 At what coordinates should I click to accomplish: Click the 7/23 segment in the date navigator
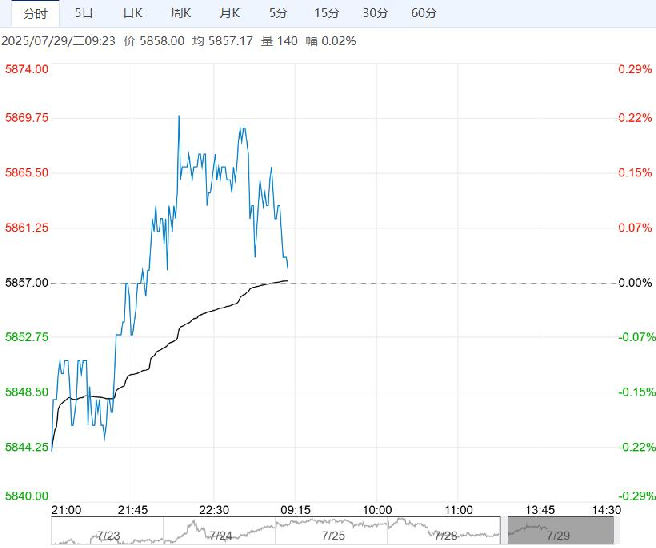pos(108,530)
